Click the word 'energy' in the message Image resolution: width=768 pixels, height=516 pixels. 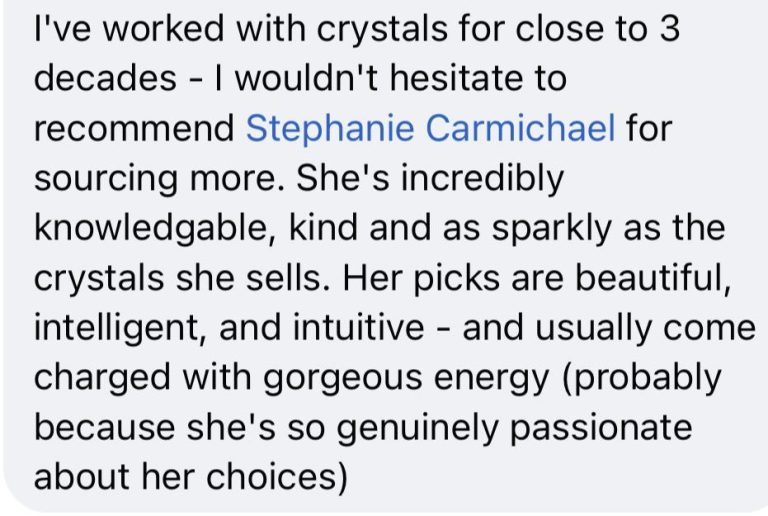tap(492, 379)
